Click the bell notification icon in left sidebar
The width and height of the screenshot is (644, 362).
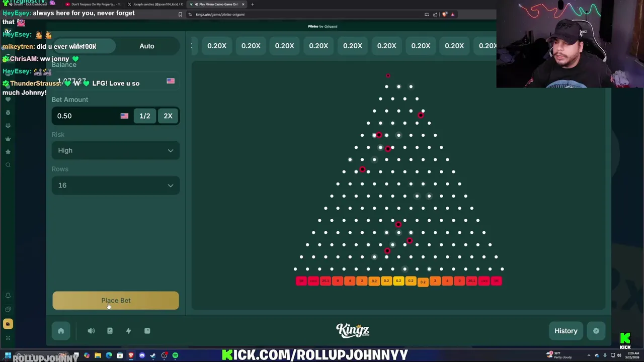click(8, 296)
